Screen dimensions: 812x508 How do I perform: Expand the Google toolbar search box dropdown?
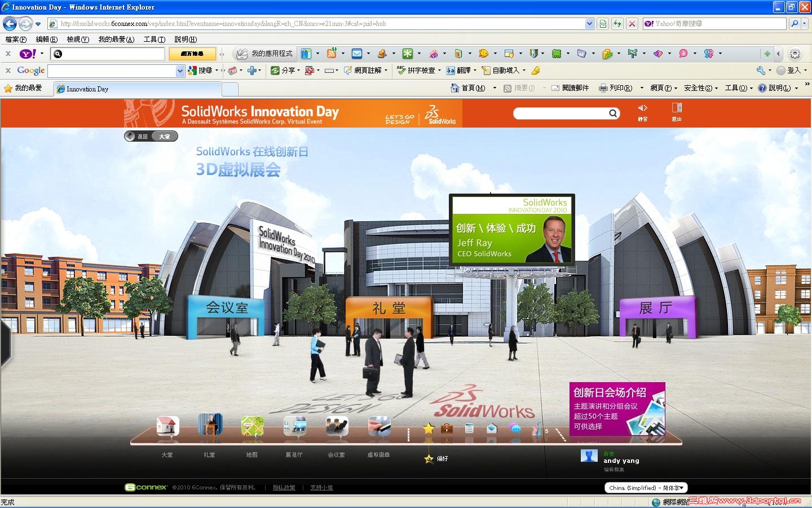[180, 71]
